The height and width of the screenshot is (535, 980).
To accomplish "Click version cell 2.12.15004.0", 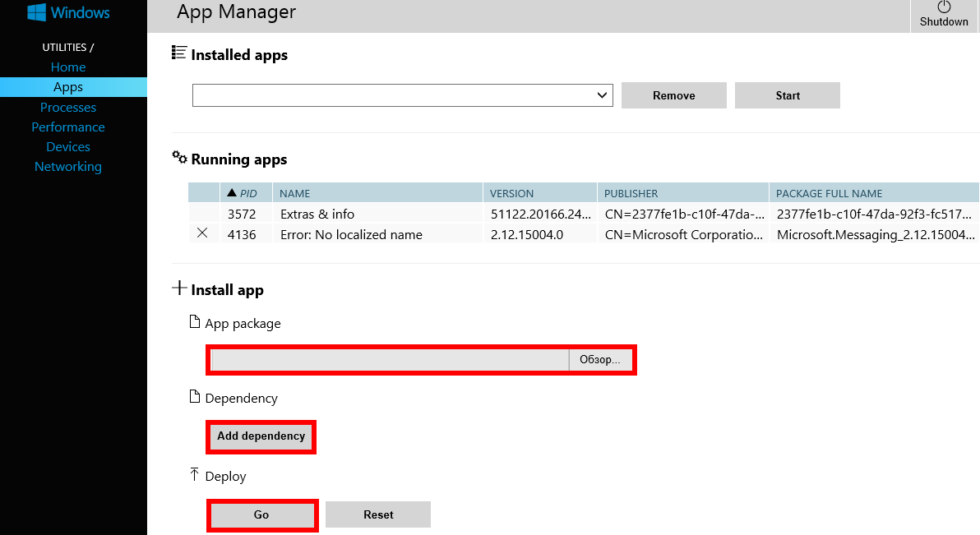I will pos(527,234).
